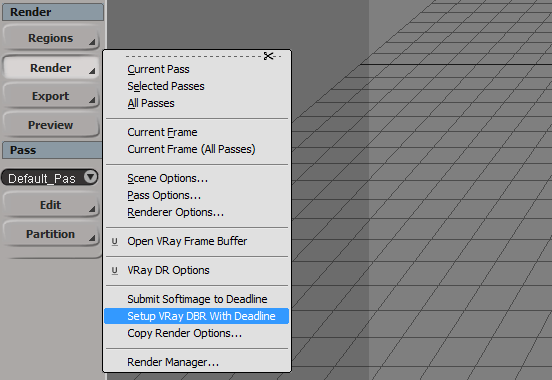The height and width of the screenshot is (380, 552).
Task: Click the Pass section header
Action: (x=52, y=150)
